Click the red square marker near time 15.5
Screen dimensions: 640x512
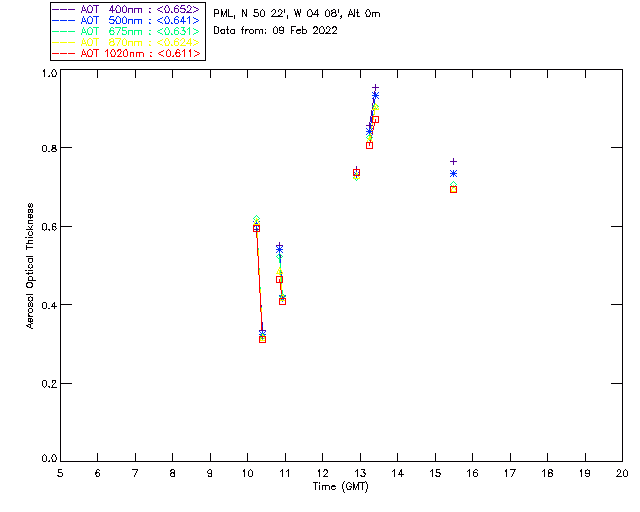(453, 189)
